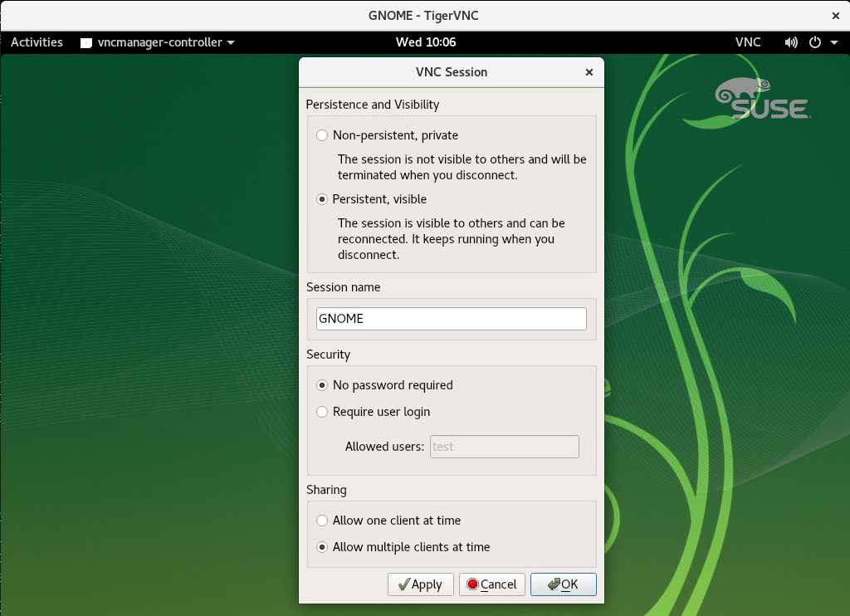Image resolution: width=850 pixels, height=616 pixels.
Task: Open the power icon system menu
Action: [x=814, y=42]
